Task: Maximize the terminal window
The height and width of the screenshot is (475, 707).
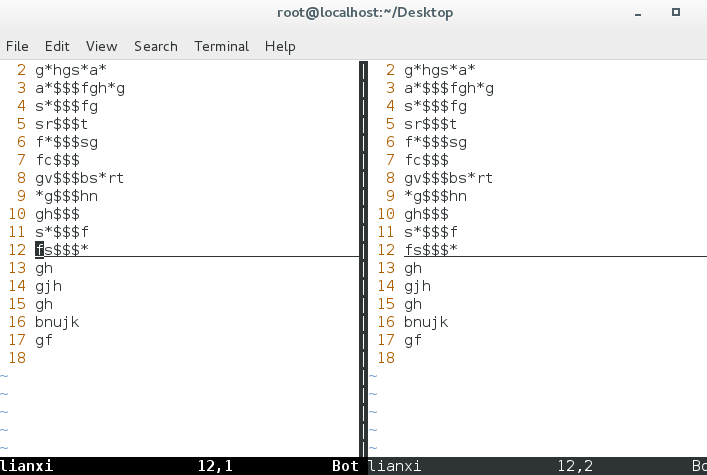Action: click(x=675, y=12)
